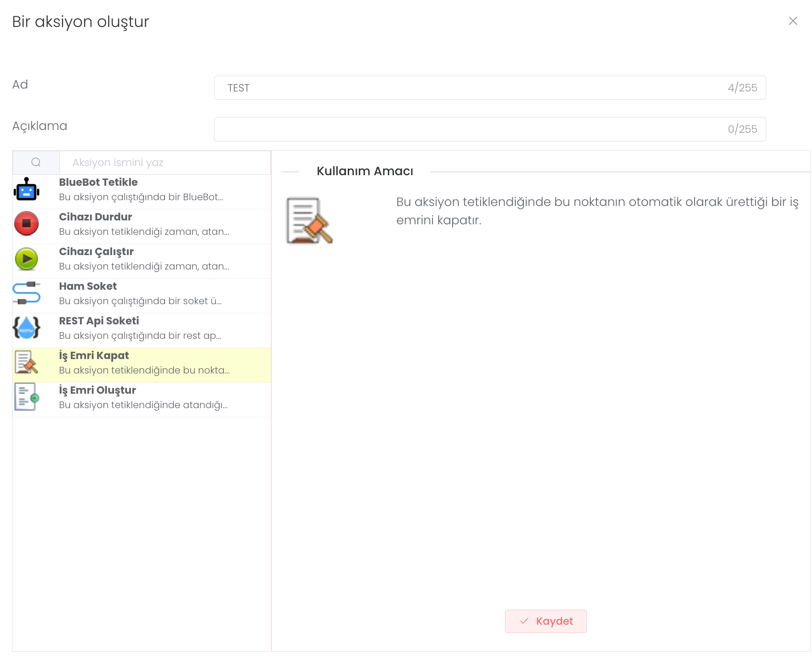Close the Bir aksiyon oluştur dialog

[x=793, y=21]
